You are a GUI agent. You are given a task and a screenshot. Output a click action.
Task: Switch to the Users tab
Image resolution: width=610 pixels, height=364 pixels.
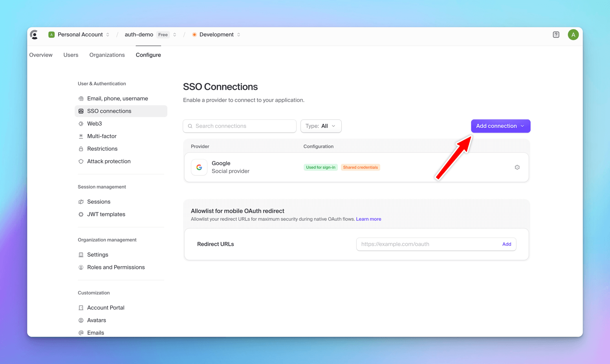[x=71, y=55]
